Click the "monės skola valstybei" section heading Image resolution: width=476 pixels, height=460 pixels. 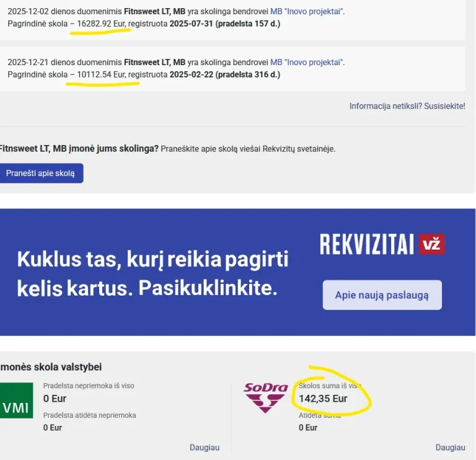tap(51, 367)
